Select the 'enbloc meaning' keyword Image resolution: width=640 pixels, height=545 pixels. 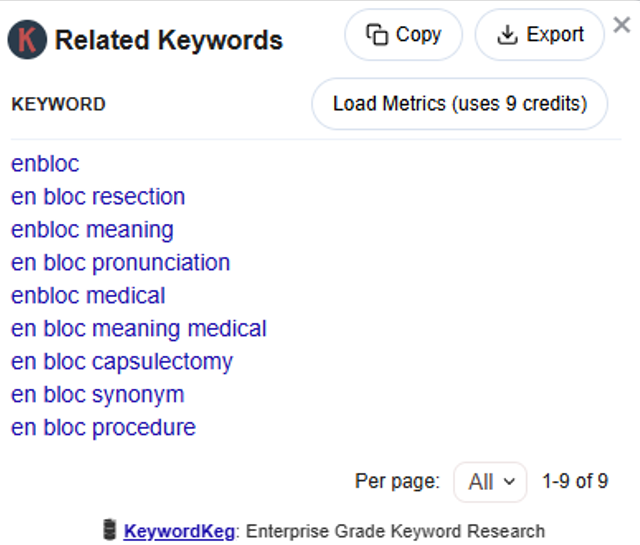pyautogui.click(x=92, y=230)
